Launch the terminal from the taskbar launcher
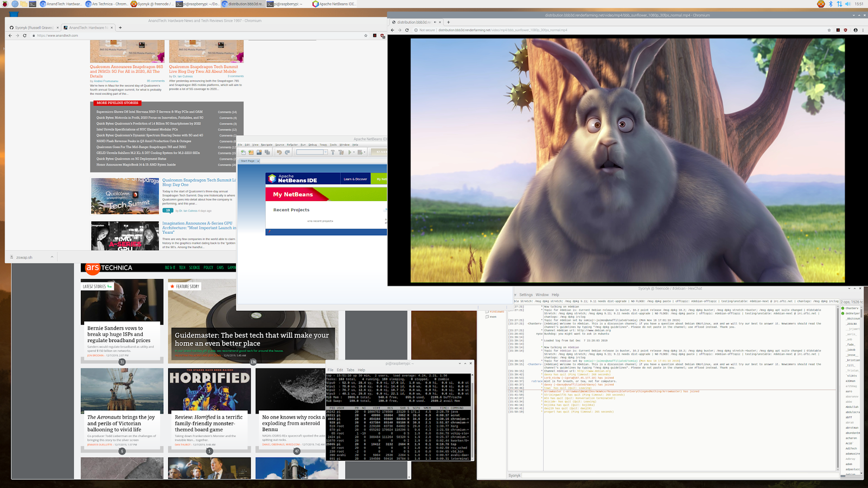Viewport: 868px width, 488px height. tap(33, 4)
